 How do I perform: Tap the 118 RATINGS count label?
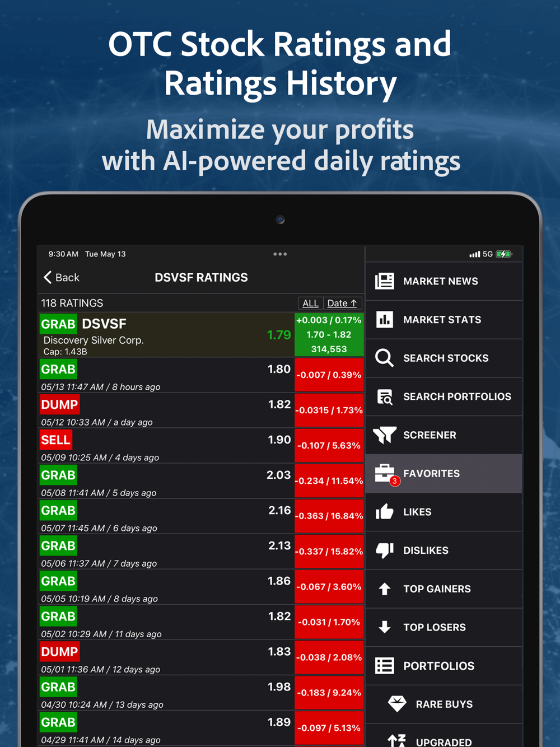[x=72, y=304]
